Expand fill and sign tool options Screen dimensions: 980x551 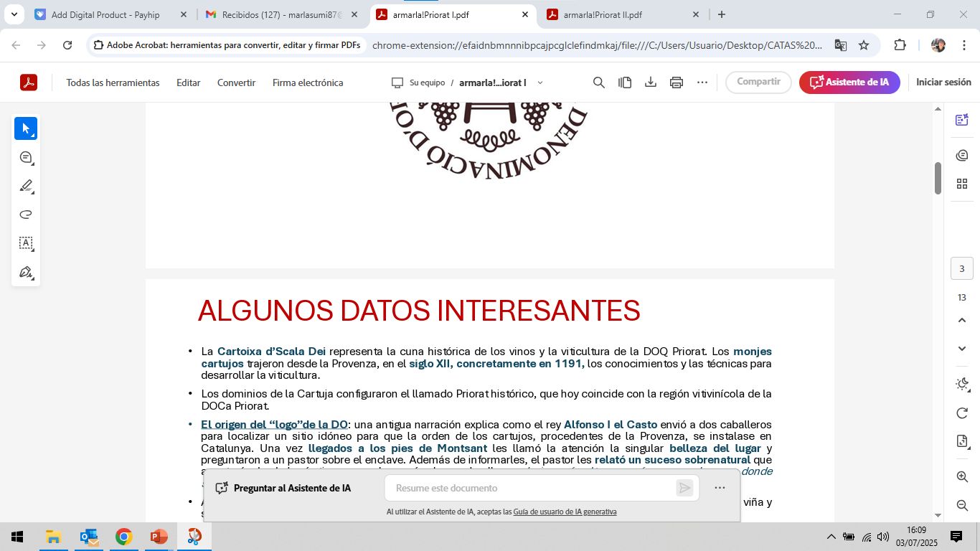point(34,278)
